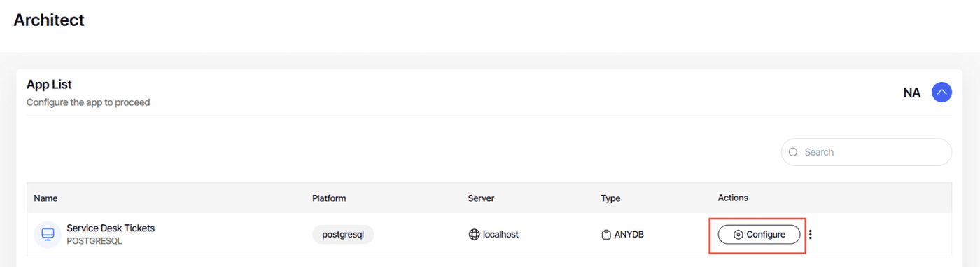The height and width of the screenshot is (267, 980).
Task: Click the postgresql platform badge
Action: pyautogui.click(x=343, y=235)
